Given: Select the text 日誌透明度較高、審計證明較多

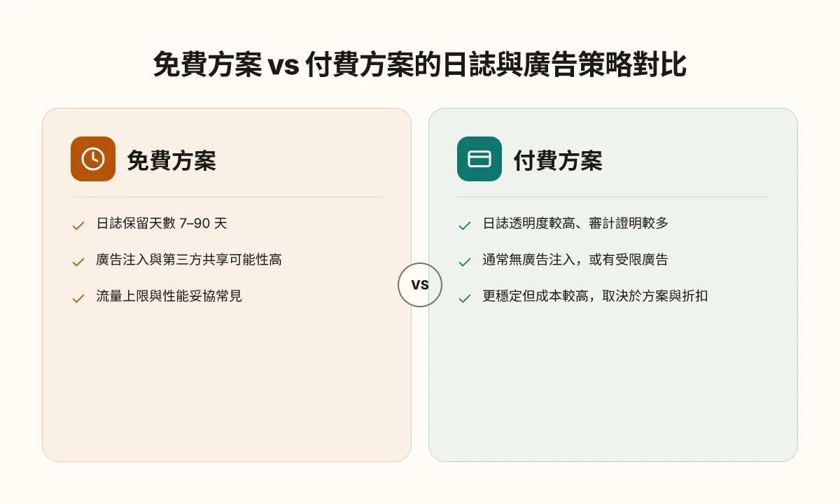Looking at the screenshot, I should point(575,223).
